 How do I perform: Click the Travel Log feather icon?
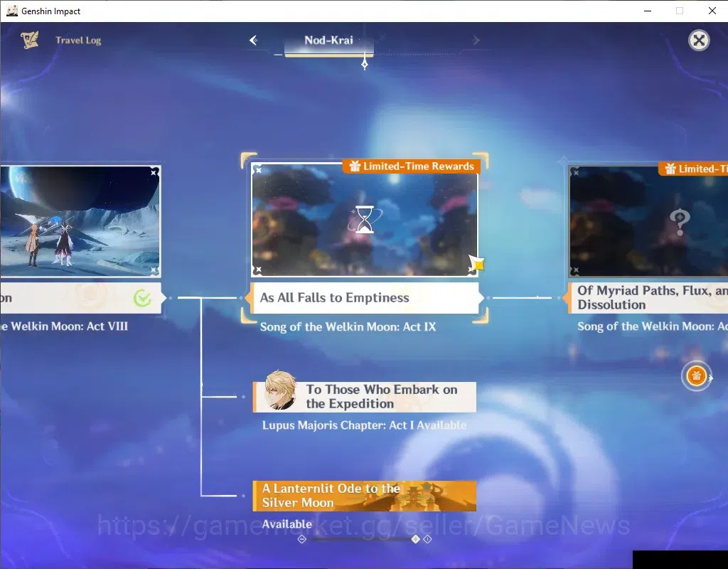coord(30,40)
